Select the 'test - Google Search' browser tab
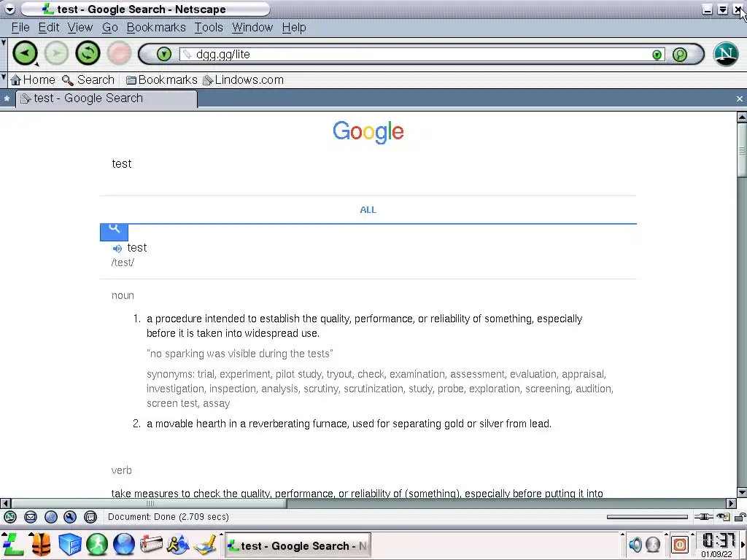The width and height of the screenshot is (747, 560). coord(107,98)
